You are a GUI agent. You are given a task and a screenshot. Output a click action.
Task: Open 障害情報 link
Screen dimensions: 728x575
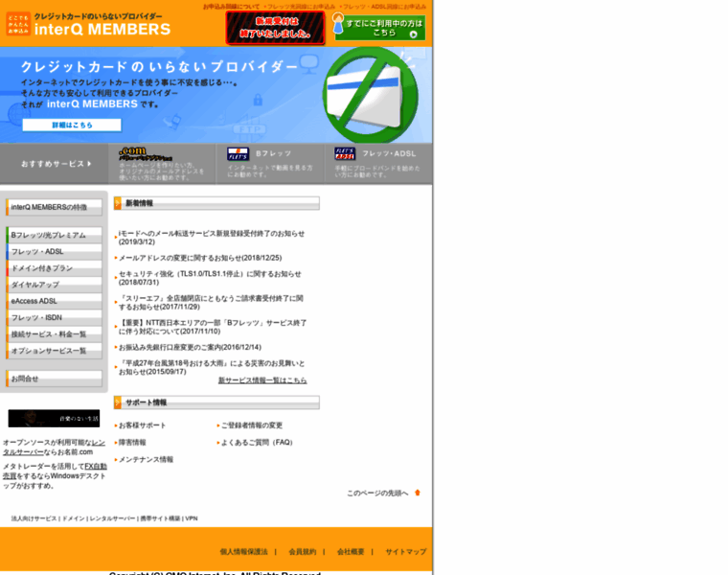point(132,443)
